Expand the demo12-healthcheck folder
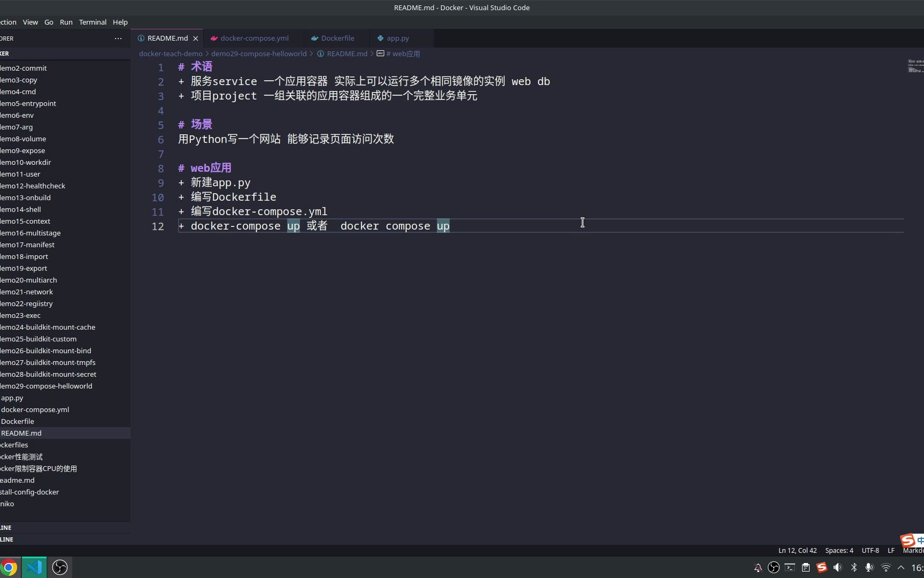The image size is (924, 578). 65,186
